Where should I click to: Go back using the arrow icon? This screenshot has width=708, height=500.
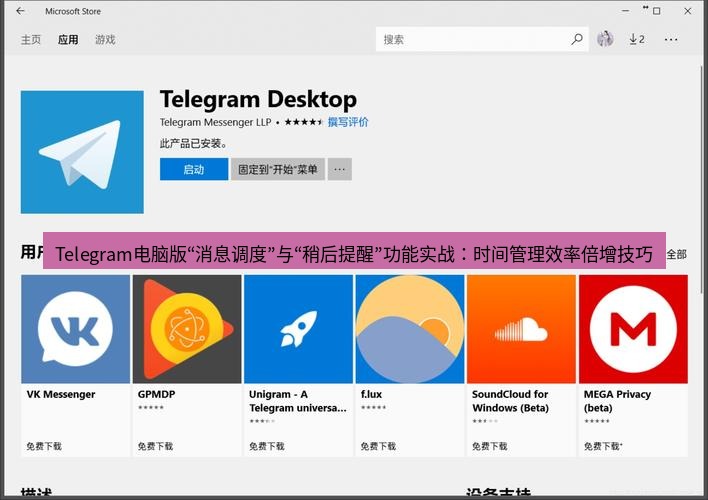[20, 11]
